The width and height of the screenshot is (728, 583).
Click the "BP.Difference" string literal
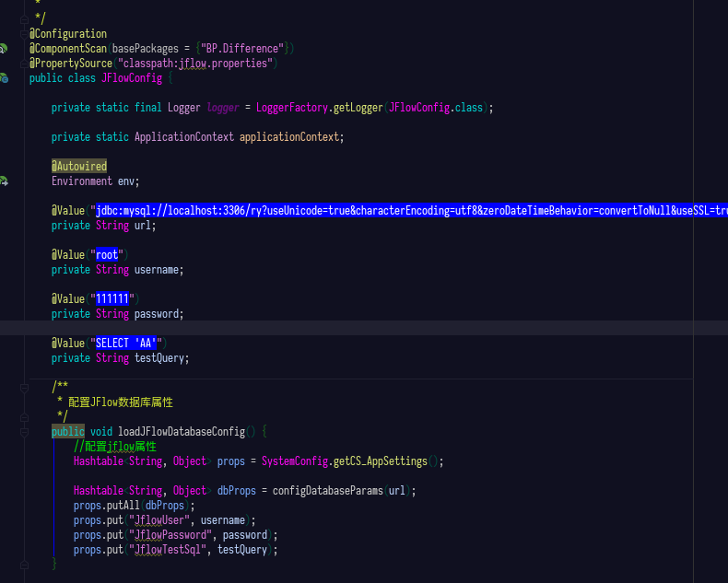point(241,49)
